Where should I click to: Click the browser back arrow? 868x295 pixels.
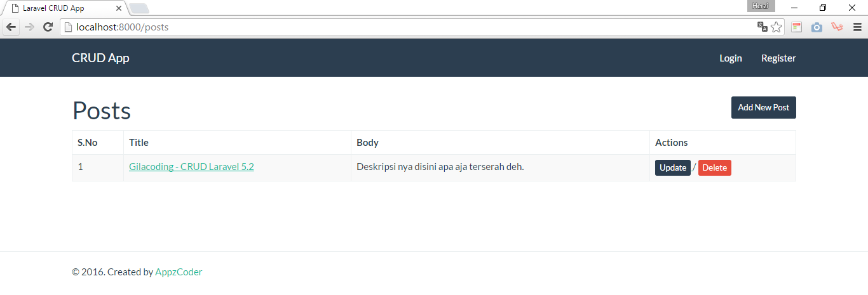11,27
